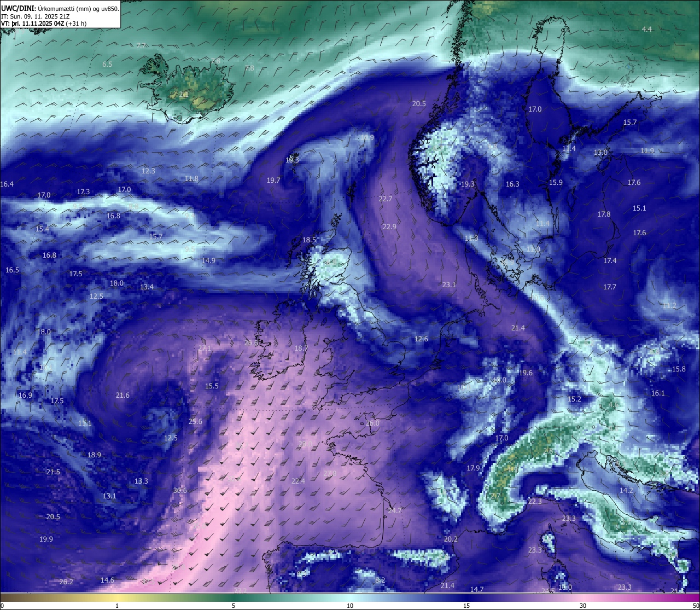The width and height of the screenshot is (700, 610).
Task: Select the 19.7 value label
Action: point(273,181)
